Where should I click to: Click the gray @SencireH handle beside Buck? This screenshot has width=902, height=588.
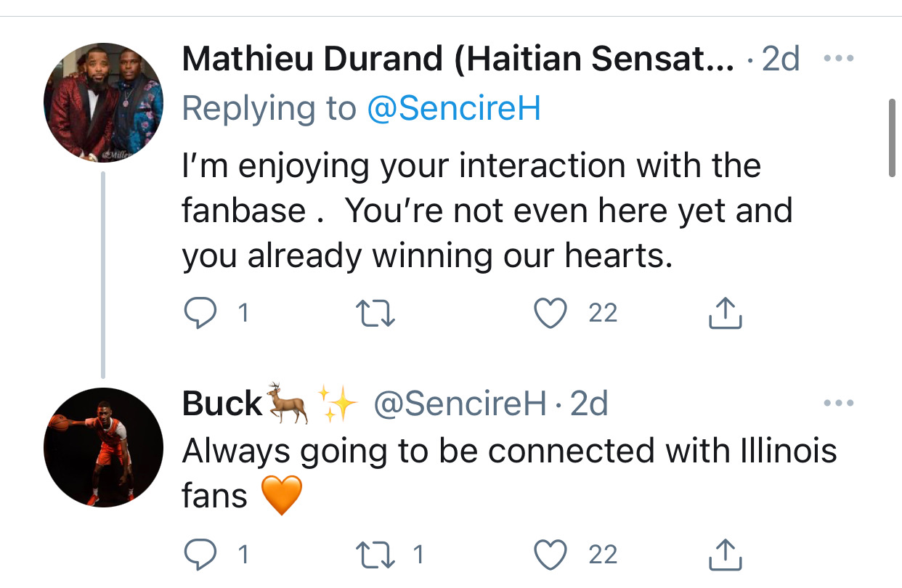click(x=459, y=404)
